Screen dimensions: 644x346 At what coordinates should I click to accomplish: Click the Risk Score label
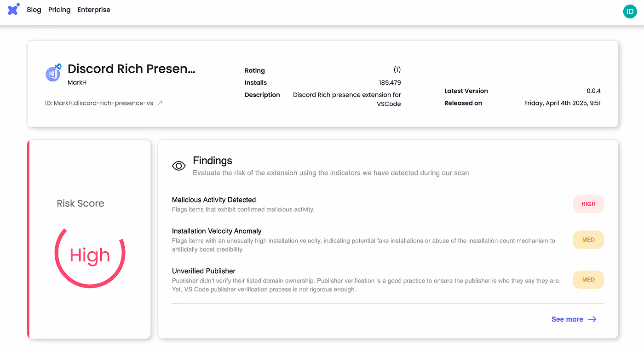[x=80, y=203]
